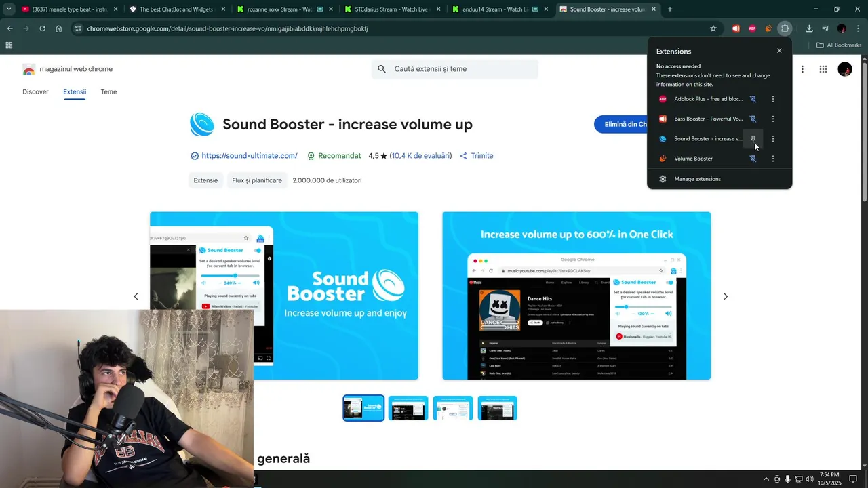
Task: Show the previous screenshot in carousel
Action: (136, 296)
